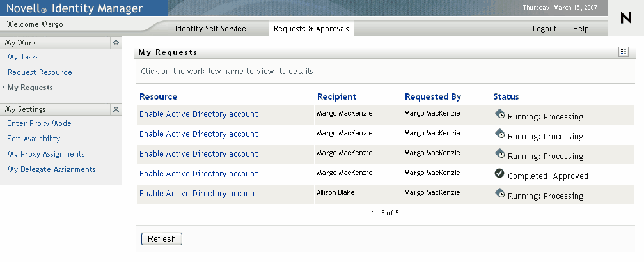Viewport: 644px width, 262px height.
Task: Click the My Requests panel options icon
Action: pos(623,52)
